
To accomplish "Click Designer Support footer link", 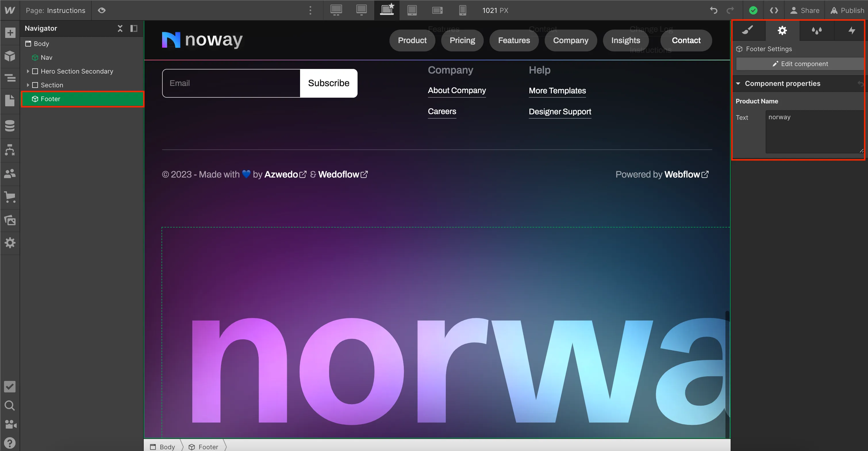I will pyautogui.click(x=560, y=112).
